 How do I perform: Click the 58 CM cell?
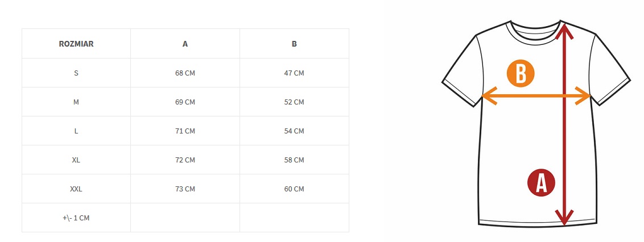tap(294, 160)
